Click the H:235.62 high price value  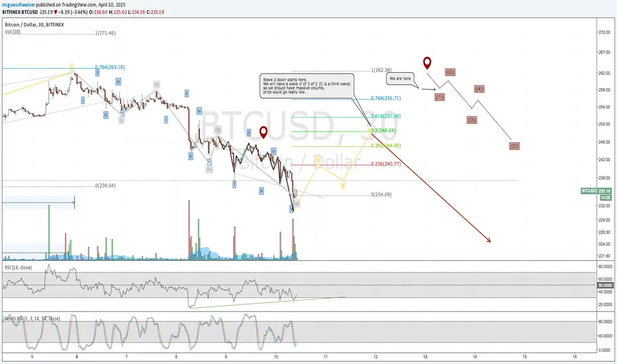tap(117, 12)
